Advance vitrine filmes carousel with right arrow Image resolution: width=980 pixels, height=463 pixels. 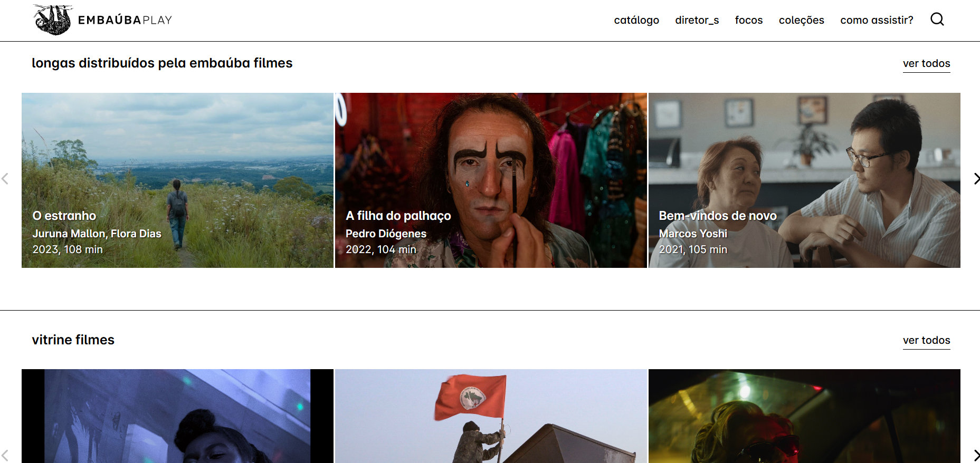(976, 455)
